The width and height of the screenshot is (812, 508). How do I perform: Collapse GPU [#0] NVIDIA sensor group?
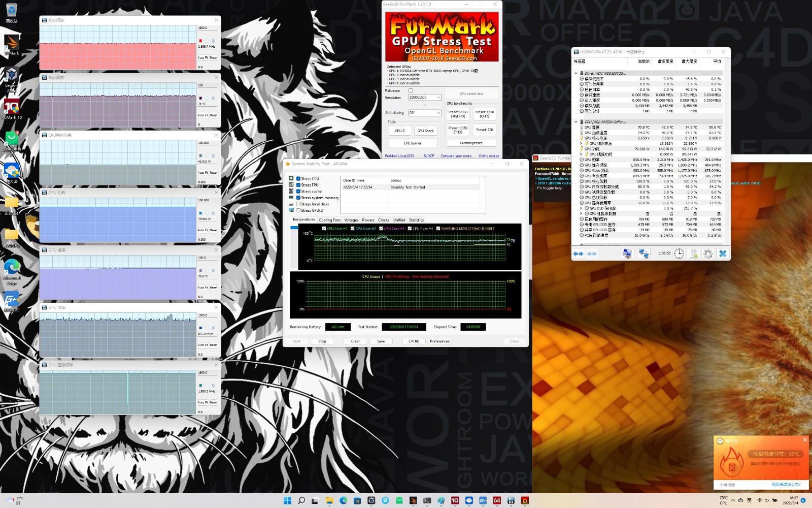coord(576,122)
